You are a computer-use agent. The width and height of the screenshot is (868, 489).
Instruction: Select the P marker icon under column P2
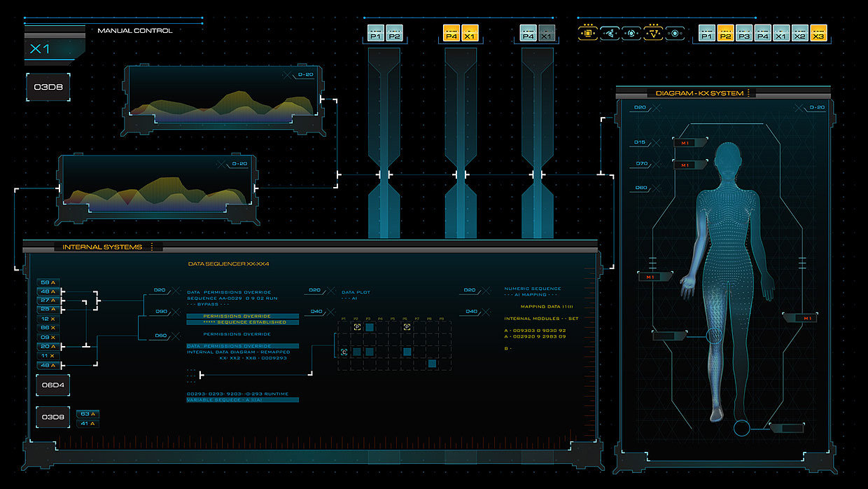click(357, 327)
